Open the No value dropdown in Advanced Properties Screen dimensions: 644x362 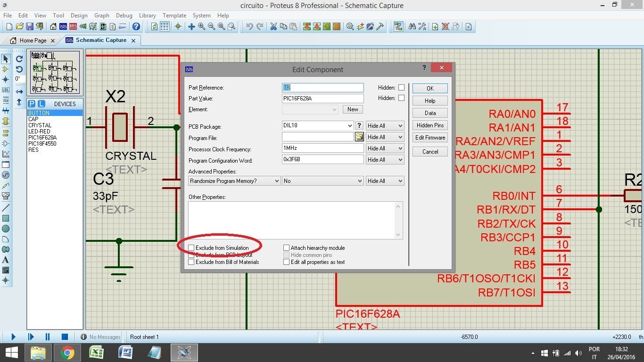(x=323, y=181)
